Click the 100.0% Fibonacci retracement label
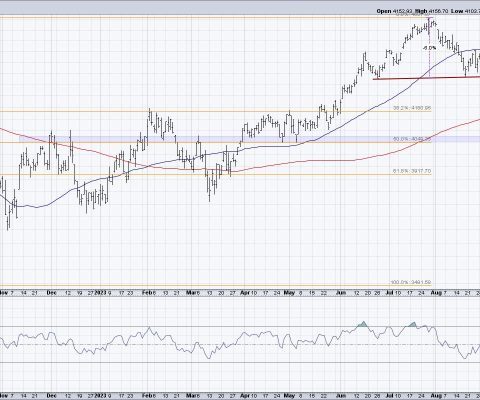 click(411, 282)
